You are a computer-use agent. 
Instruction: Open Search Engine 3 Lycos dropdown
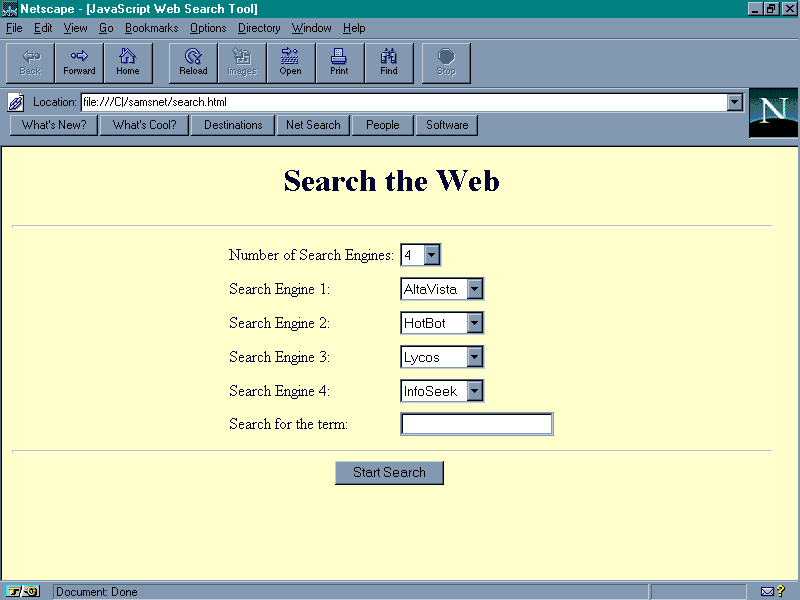coord(474,358)
